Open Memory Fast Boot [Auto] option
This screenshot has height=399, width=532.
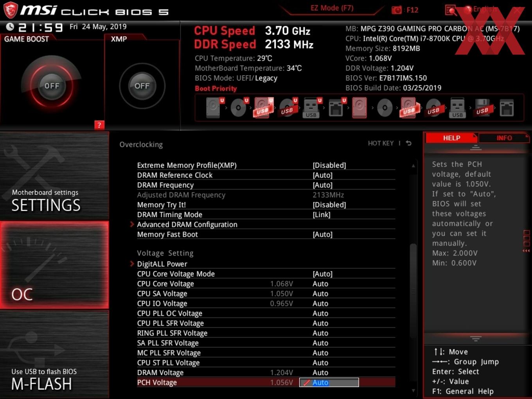266,234
